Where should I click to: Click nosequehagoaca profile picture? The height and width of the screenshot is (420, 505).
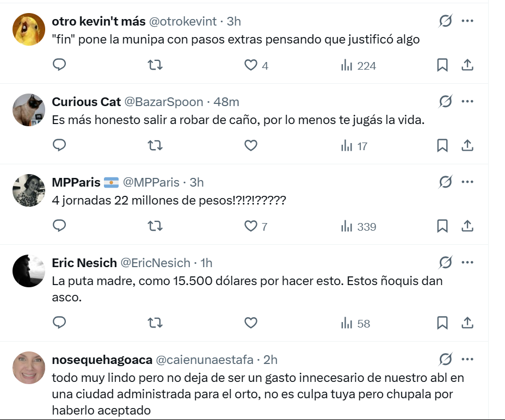pyautogui.click(x=29, y=368)
